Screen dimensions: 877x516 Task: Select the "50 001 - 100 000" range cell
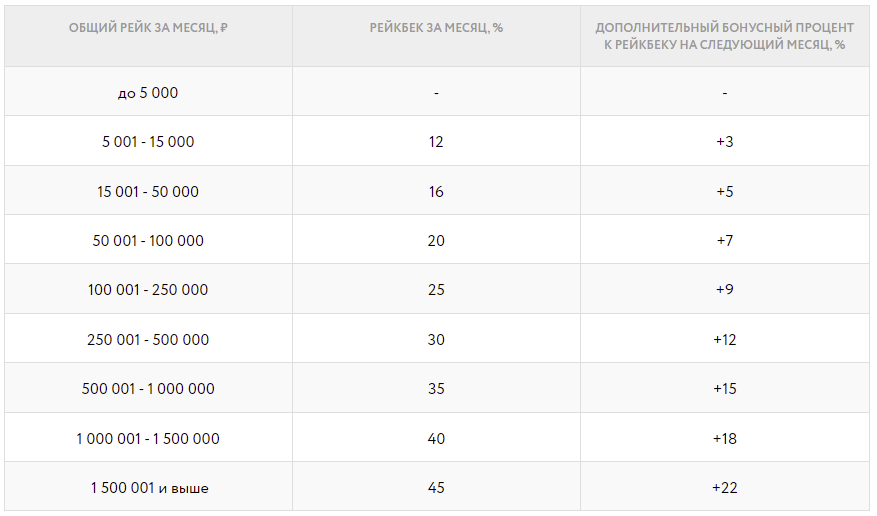click(x=148, y=241)
